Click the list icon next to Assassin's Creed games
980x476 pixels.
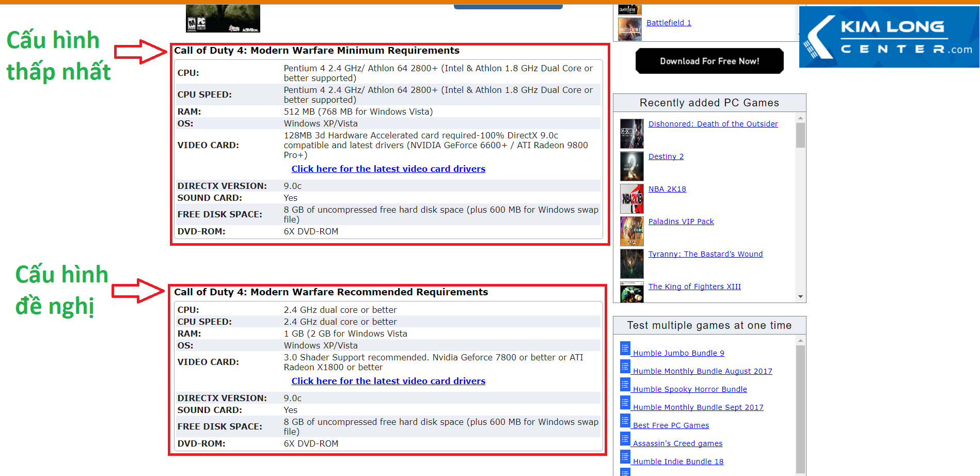click(x=625, y=439)
